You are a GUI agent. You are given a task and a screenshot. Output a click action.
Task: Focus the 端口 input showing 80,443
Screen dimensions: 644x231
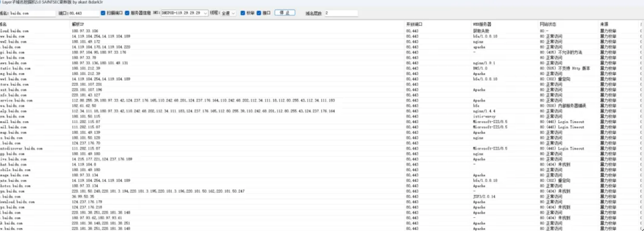[x=84, y=14]
